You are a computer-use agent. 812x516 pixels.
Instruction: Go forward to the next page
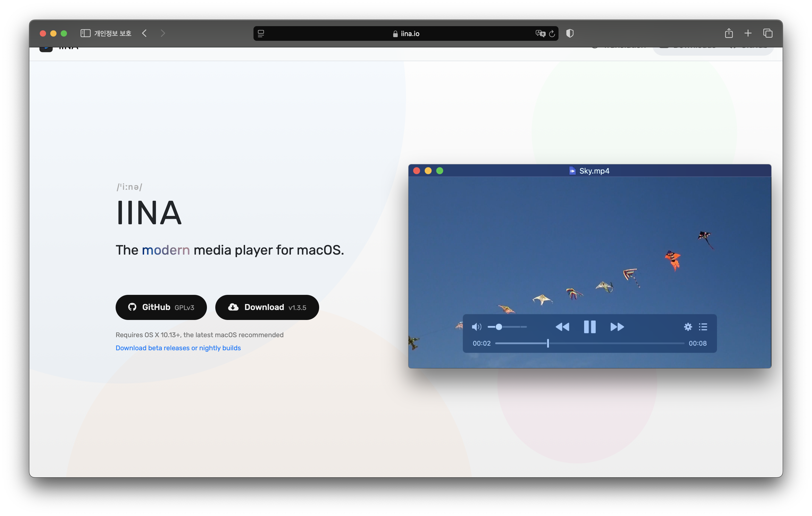tap(163, 33)
